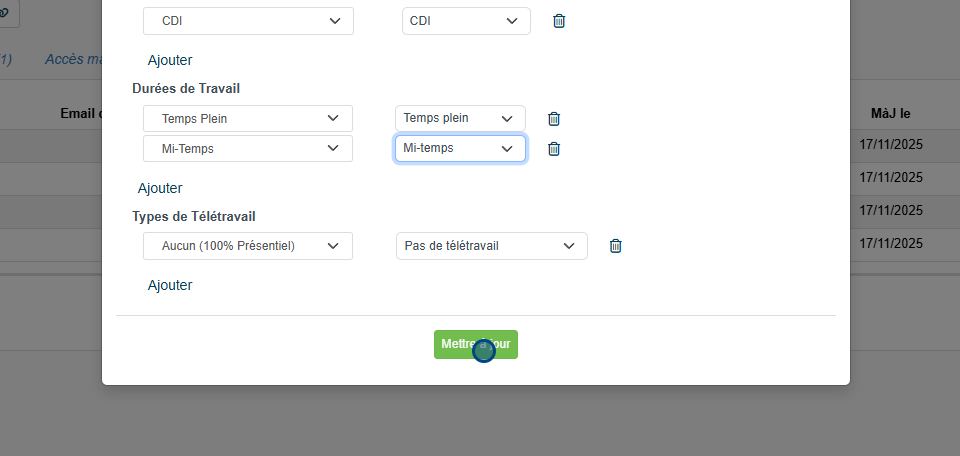Expand the right Temps plein dropdown
The height and width of the screenshot is (456, 960).
[x=460, y=118]
